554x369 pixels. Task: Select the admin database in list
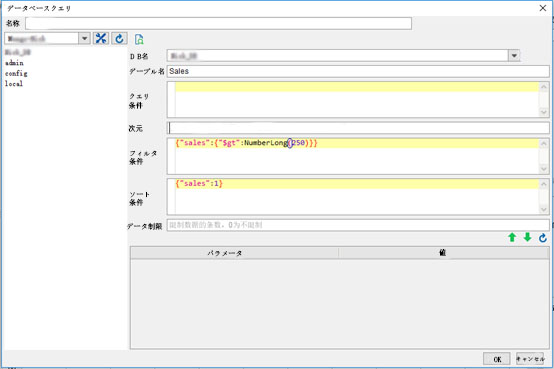coord(14,63)
